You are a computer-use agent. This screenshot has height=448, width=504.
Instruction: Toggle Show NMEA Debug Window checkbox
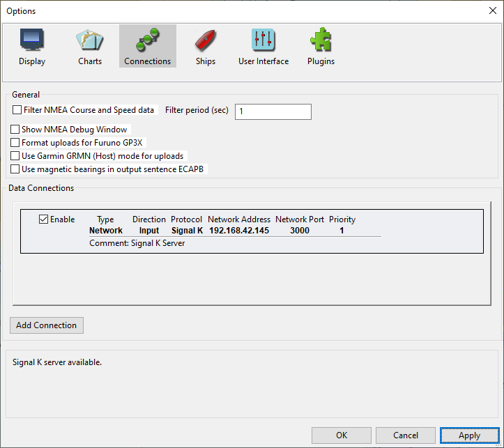(x=16, y=130)
